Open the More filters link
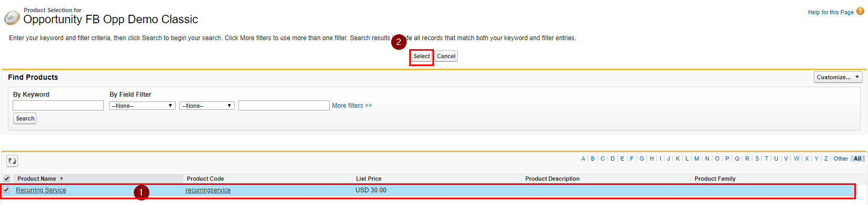The height and width of the screenshot is (205, 868). pyautogui.click(x=352, y=106)
